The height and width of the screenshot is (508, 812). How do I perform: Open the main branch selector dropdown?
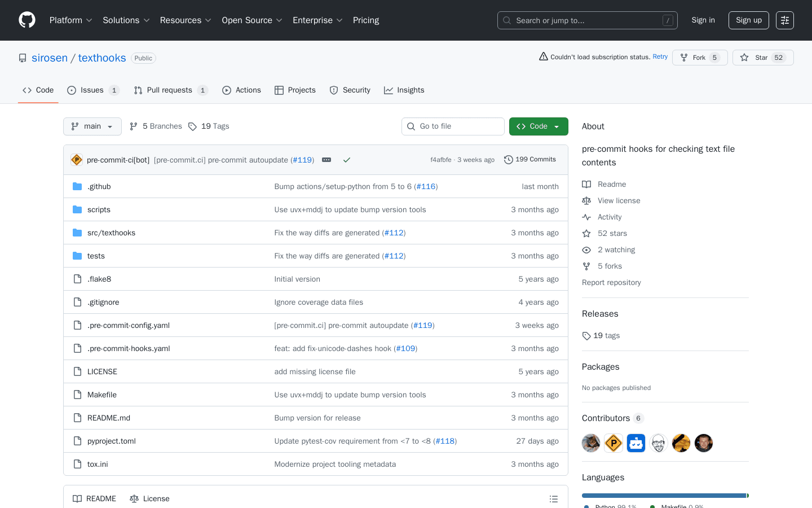click(x=92, y=126)
